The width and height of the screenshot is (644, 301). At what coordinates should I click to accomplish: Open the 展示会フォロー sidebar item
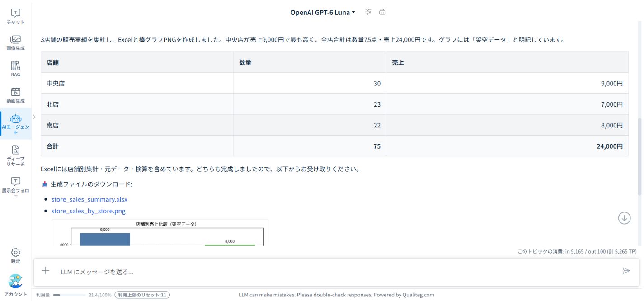pos(15,187)
